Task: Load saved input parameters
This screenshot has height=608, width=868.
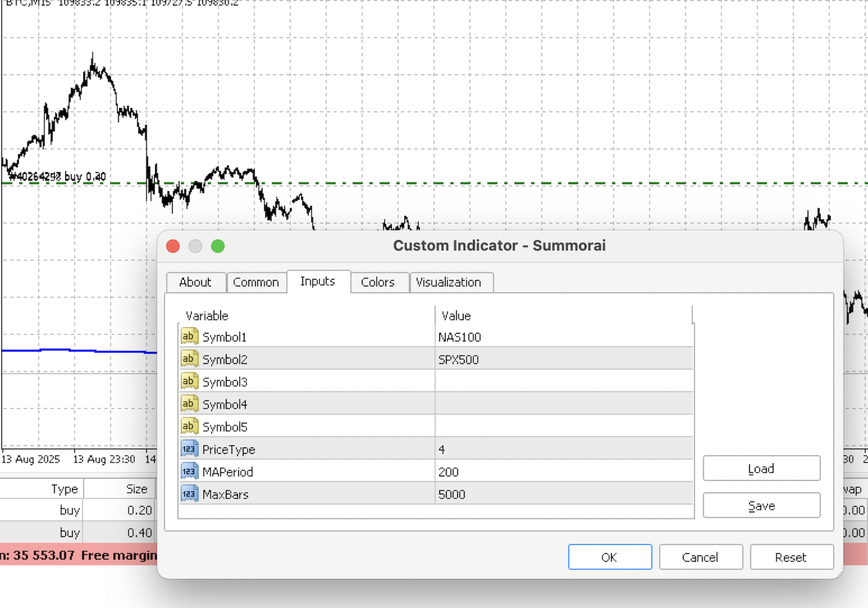Action: pos(761,468)
